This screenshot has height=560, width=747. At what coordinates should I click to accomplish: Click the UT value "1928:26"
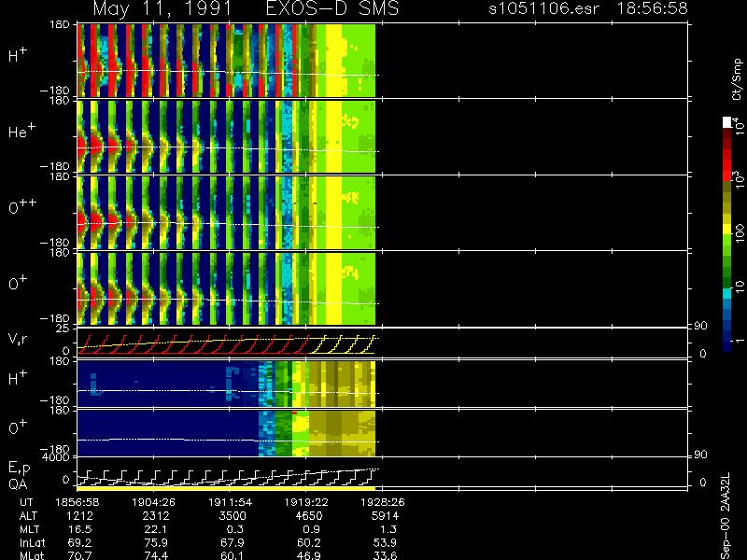click(x=383, y=502)
